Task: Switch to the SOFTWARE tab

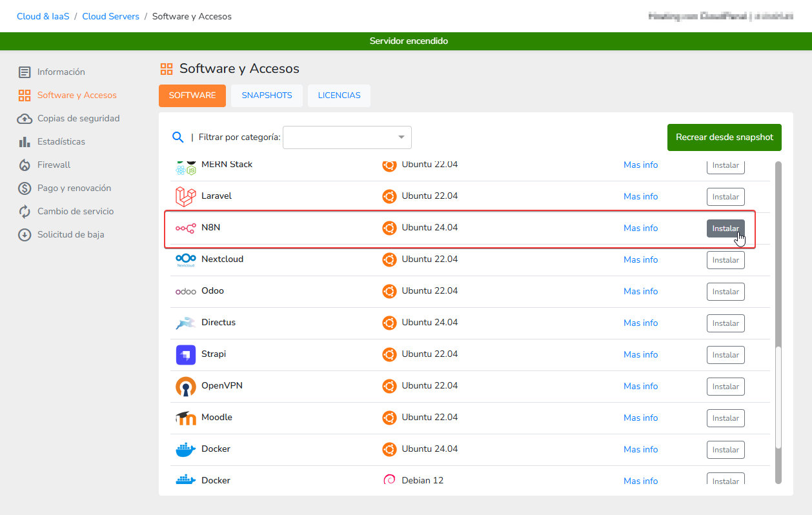Action: coord(192,96)
